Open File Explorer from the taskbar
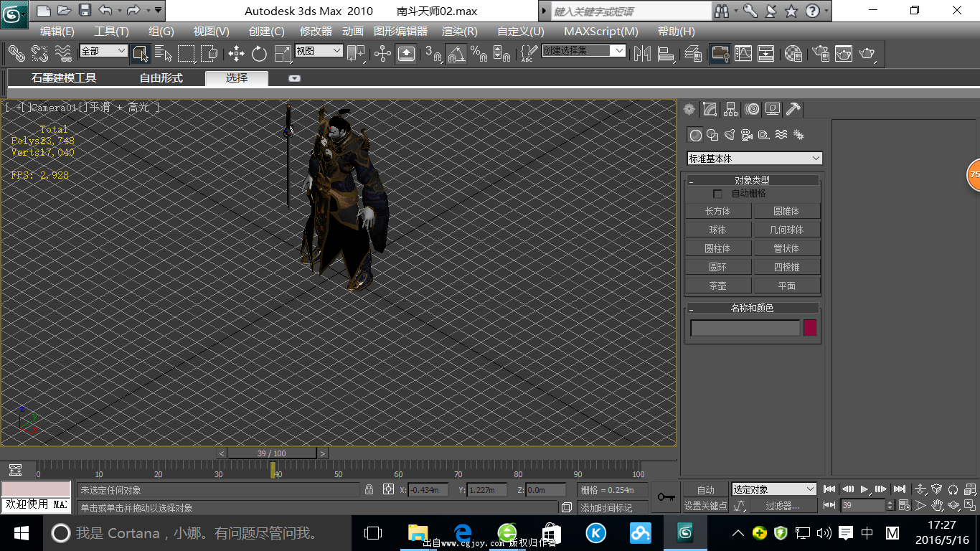Screen dimensions: 980x551 (x=418, y=533)
